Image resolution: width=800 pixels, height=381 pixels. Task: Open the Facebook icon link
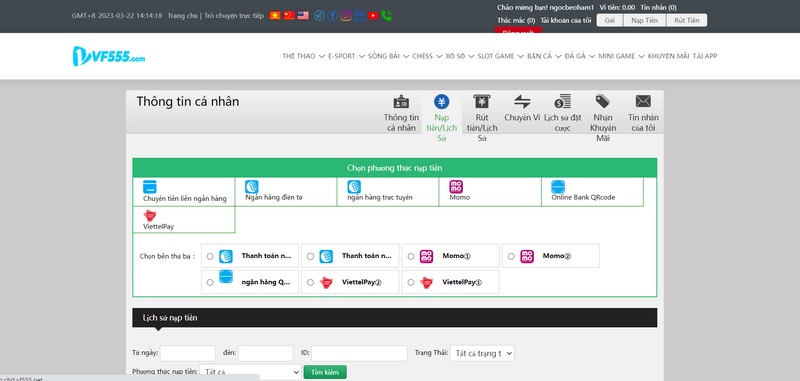click(333, 16)
